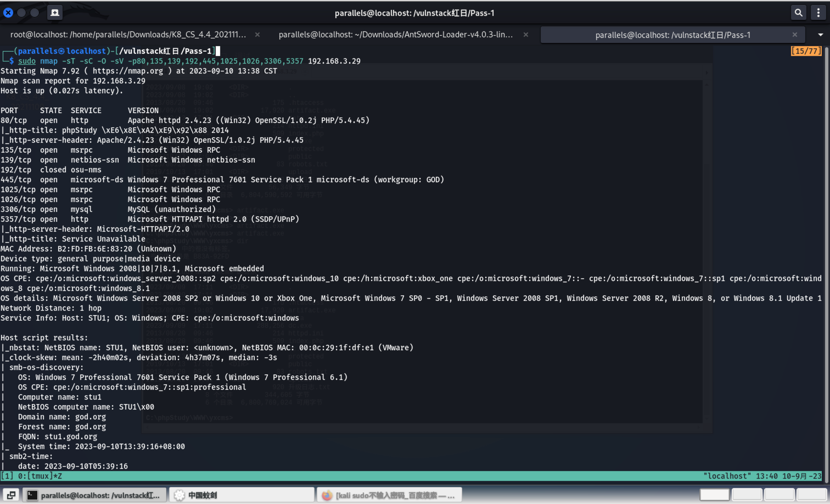The height and width of the screenshot is (504, 830).
Task: Click the System time 2023-09-10T13:39:16 line
Action: pos(101,446)
